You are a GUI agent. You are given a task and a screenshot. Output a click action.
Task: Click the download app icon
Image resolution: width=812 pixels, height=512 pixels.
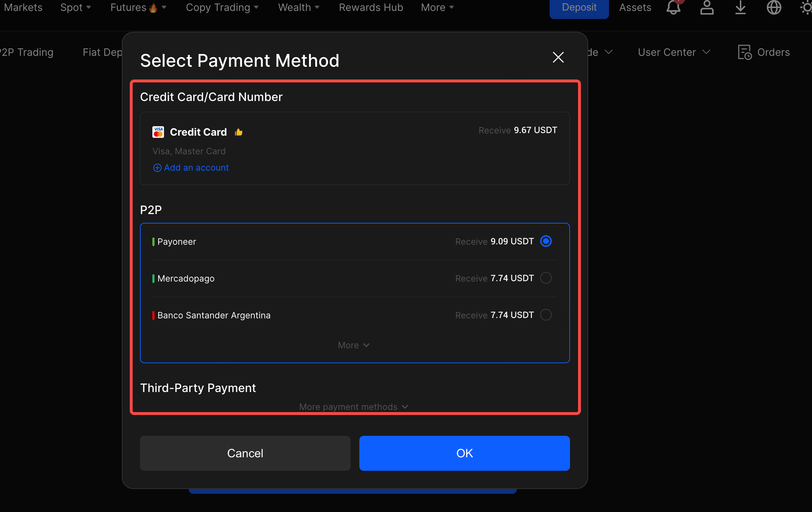740,8
